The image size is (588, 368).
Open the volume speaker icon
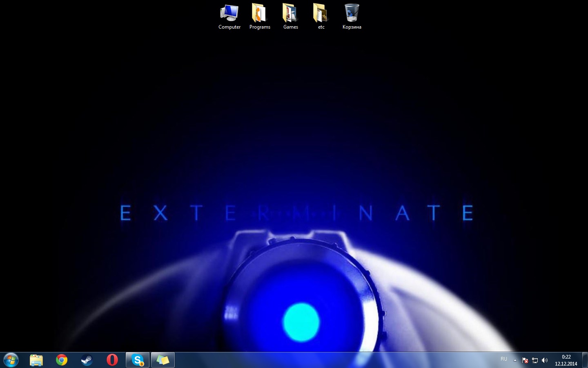(545, 360)
